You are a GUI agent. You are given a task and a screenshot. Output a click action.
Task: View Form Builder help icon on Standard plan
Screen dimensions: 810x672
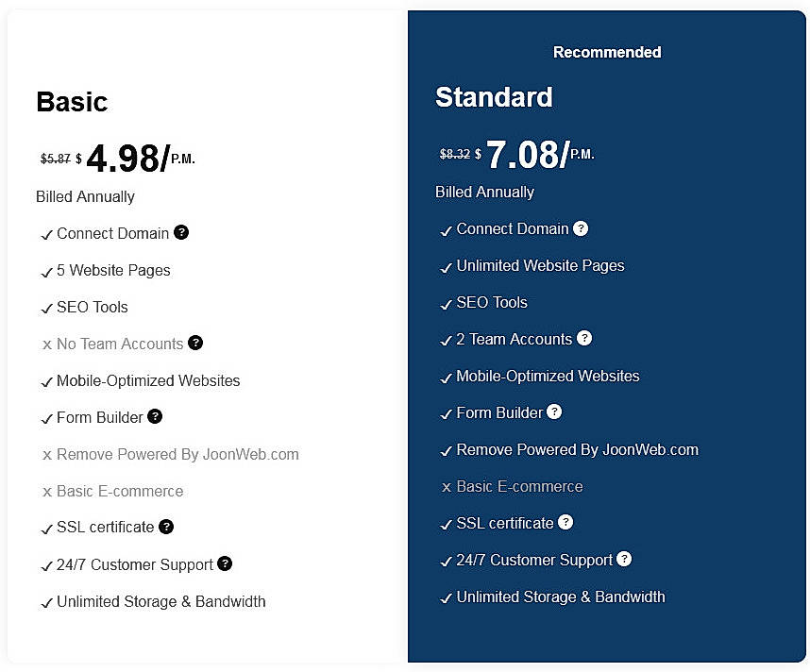554,412
